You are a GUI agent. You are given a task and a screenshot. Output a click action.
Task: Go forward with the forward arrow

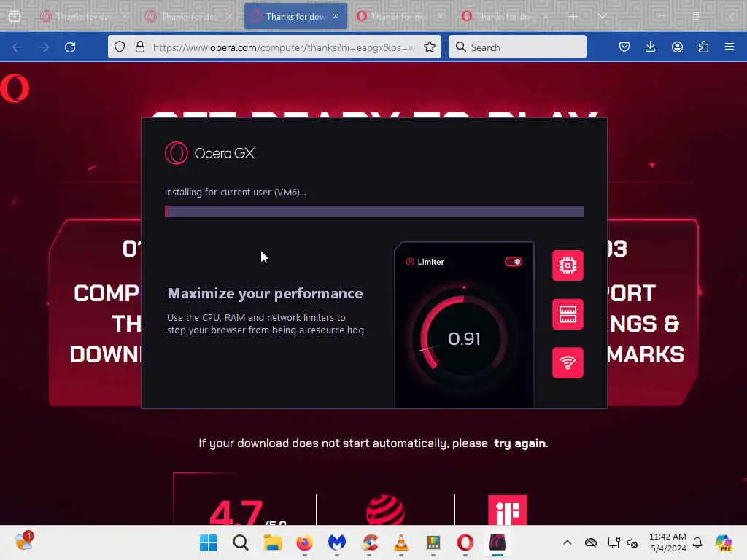point(44,47)
